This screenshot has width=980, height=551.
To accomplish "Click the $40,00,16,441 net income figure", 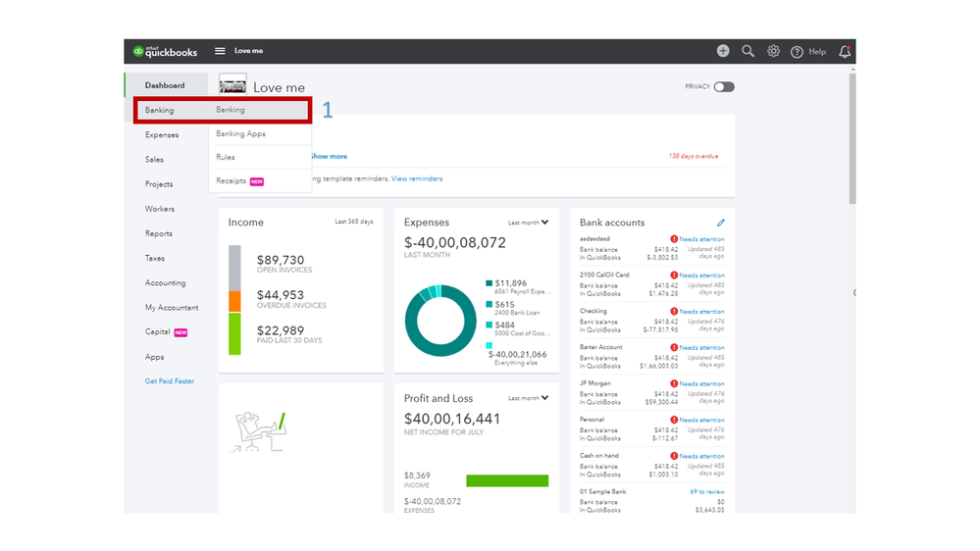I will pos(452,419).
